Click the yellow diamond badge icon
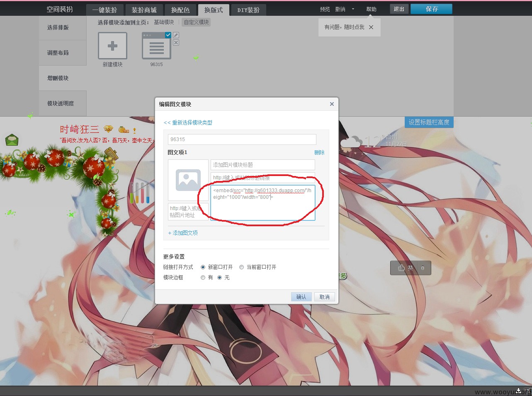 (x=108, y=129)
